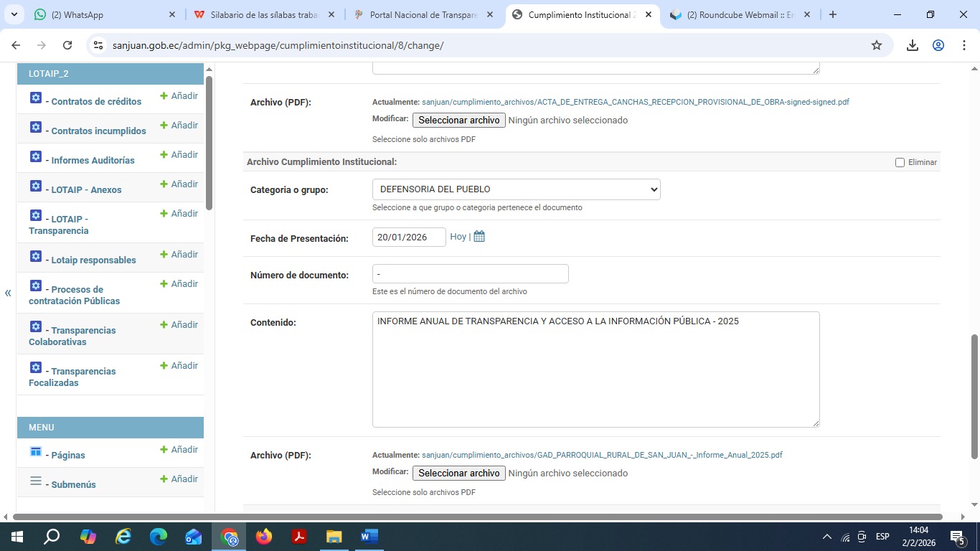Open the GAD_PARROQUIAL_RURAL Informe Anual PDF link

coord(601,455)
